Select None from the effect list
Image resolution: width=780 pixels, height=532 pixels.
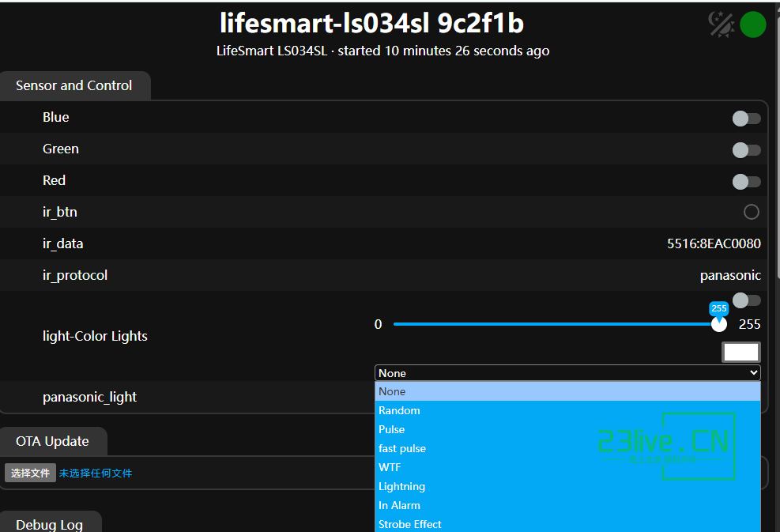[567, 391]
